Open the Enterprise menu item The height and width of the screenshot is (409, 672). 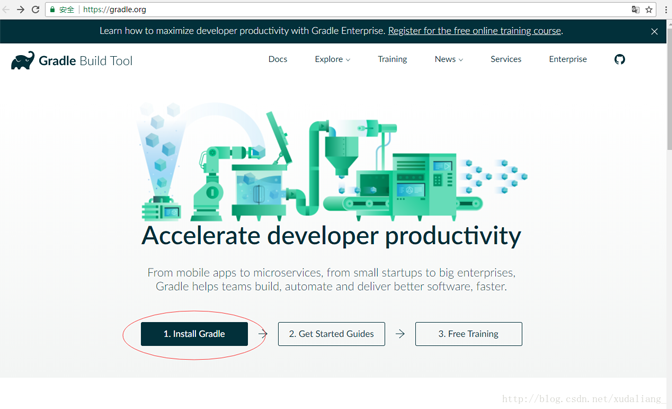click(x=567, y=59)
